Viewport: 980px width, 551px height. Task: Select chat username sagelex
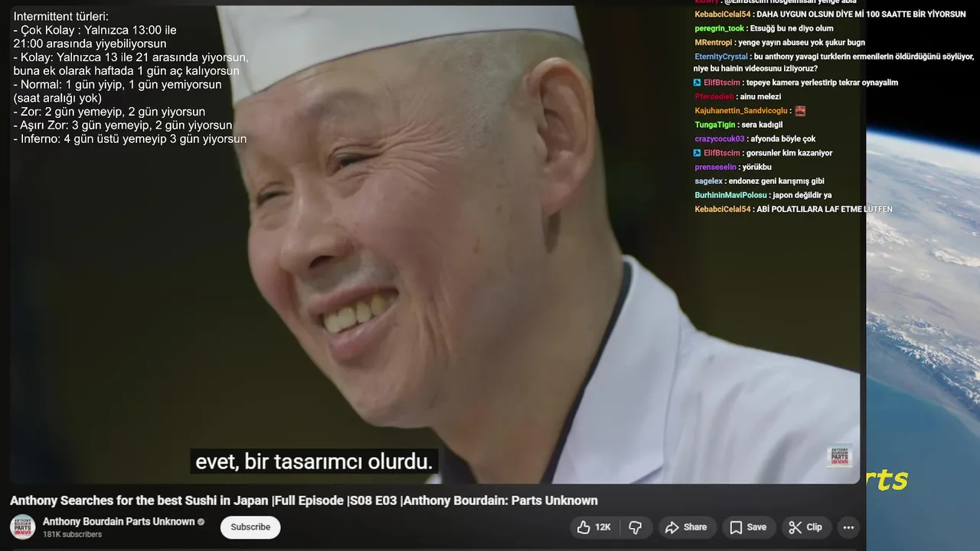[708, 181]
